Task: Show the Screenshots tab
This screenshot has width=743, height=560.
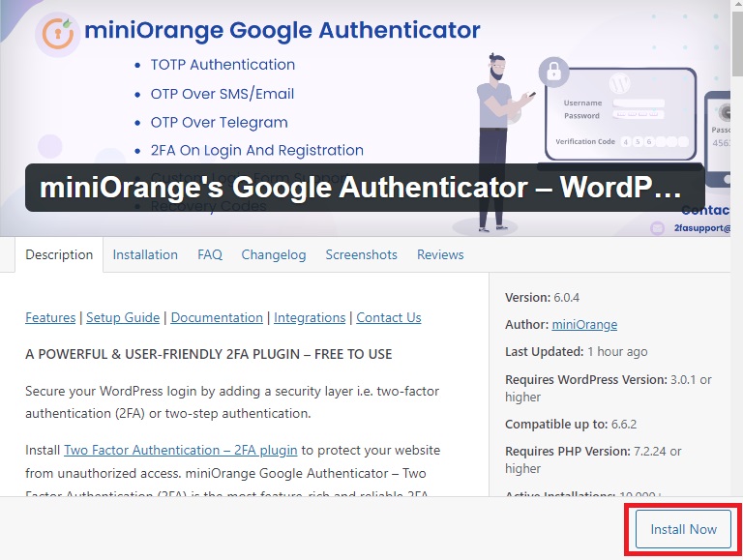Action: tap(361, 255)
